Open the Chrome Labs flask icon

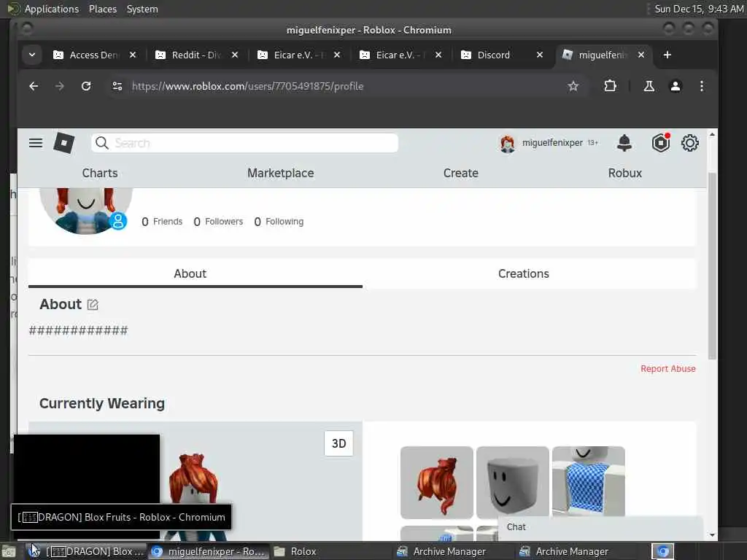pyautogui.click(x=649, y=86)
